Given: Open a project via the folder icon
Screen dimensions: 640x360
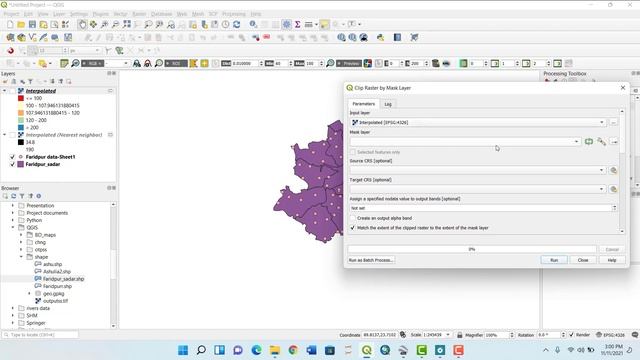Looking at the screenshot, I should (21, 24).
